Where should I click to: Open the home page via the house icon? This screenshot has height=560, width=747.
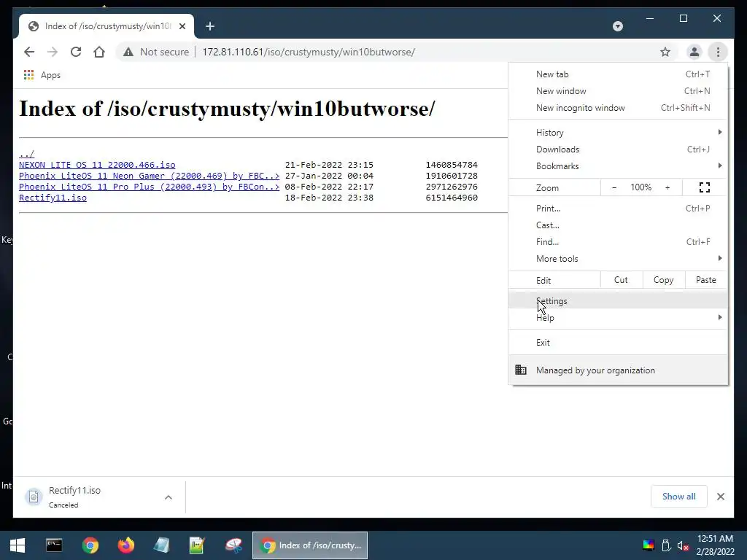coord(99,52)
